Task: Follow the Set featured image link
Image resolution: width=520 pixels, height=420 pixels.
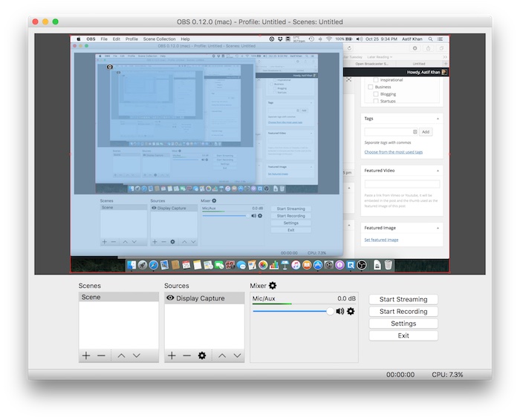Action: [381, 240]
